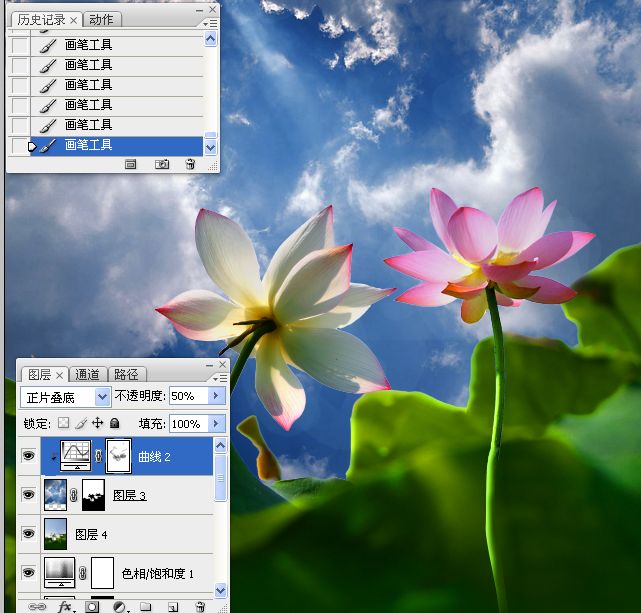Viewport: 641px width, 613px height.
Task: Click the History panel scrollbar thumb
Action: click(211, 135)
